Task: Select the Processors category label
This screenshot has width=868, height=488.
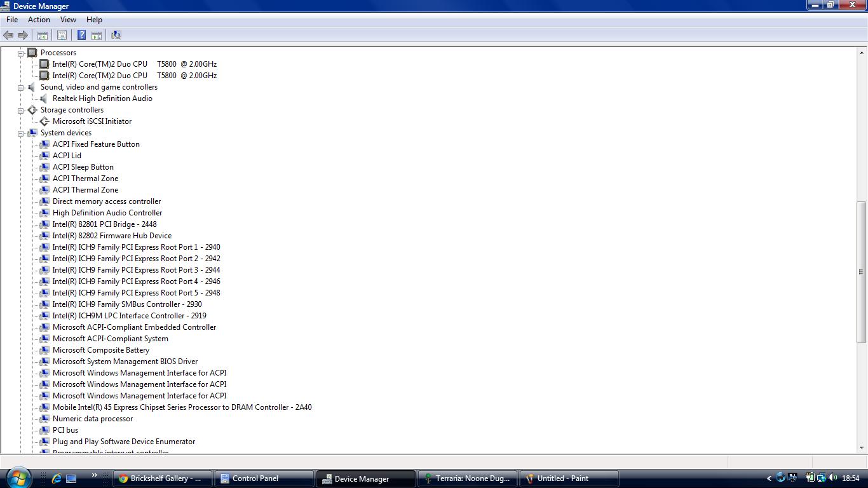Action: [x=58, y=53]
